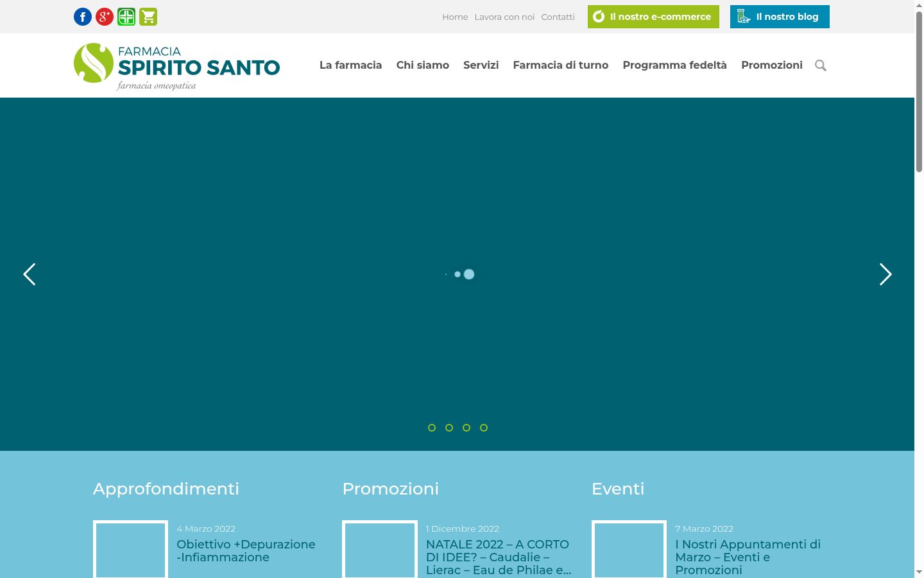The image size is (924, 578).
Task: Click the search magnifier icon
Action: 821,66
